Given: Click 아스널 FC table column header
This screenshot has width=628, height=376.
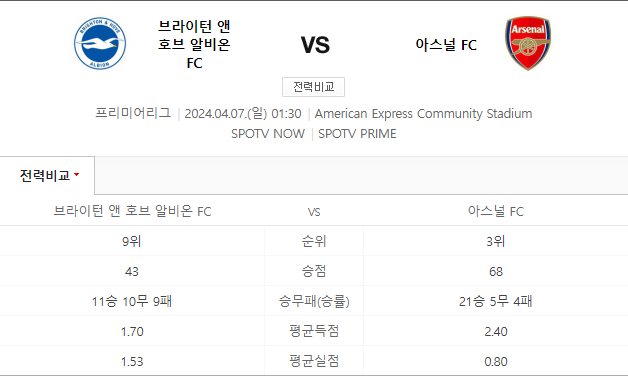Looking at the screenshot, I should click(496, 211).
